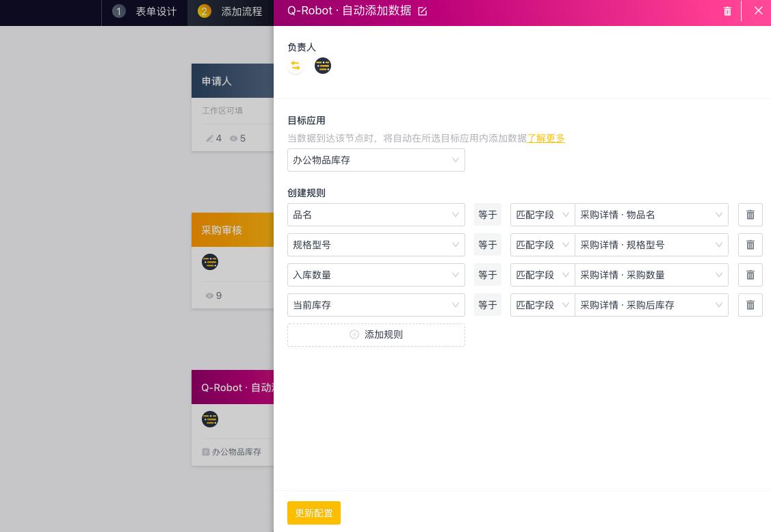Click the eye icon on the 申请人 node
771x532 pixels.
(233, 138)
